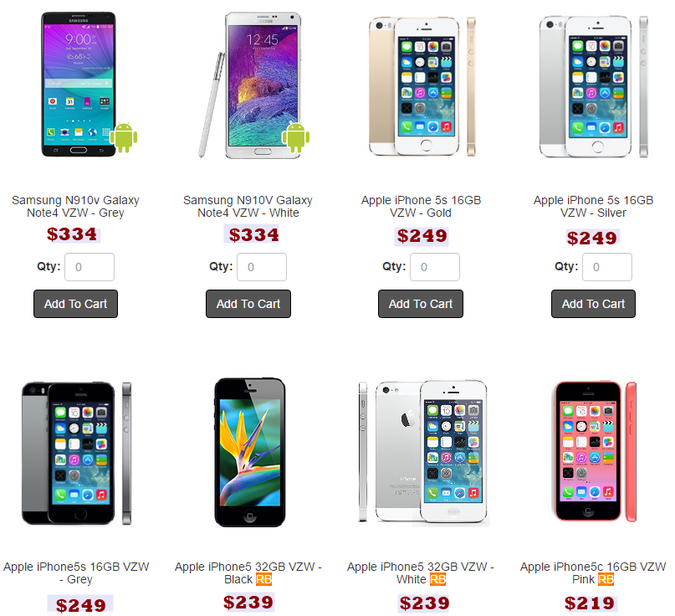
Task: Open the Samsung Galaxy Note4 Grey product image
Action: (x=79, y=85)
